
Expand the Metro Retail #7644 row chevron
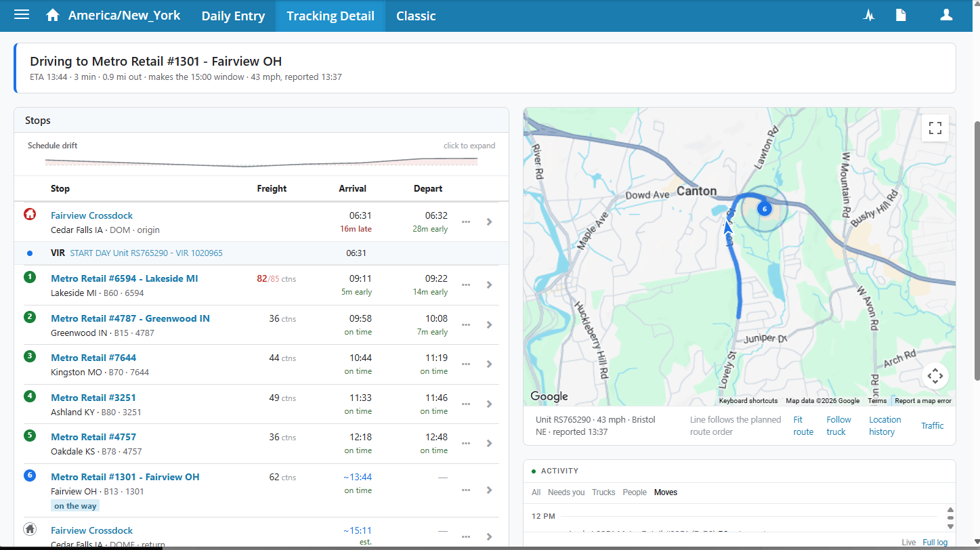489,364
